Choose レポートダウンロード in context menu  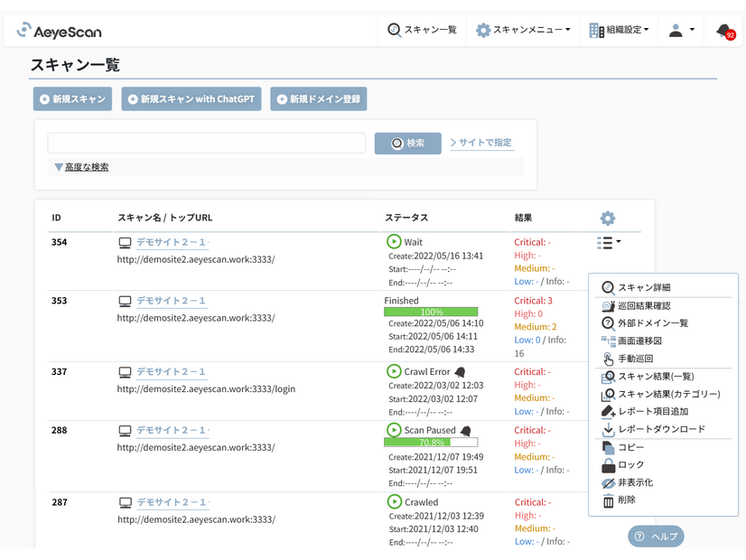click(661, 430)
